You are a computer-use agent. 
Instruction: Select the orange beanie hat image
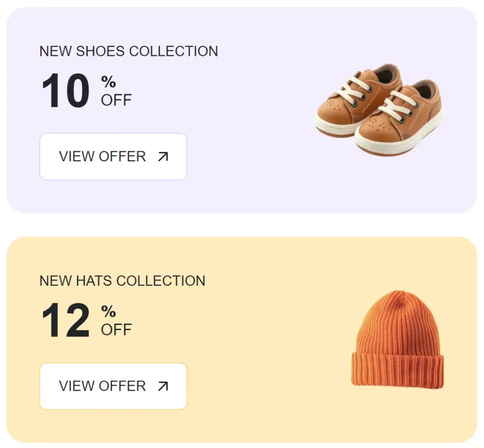398,339
